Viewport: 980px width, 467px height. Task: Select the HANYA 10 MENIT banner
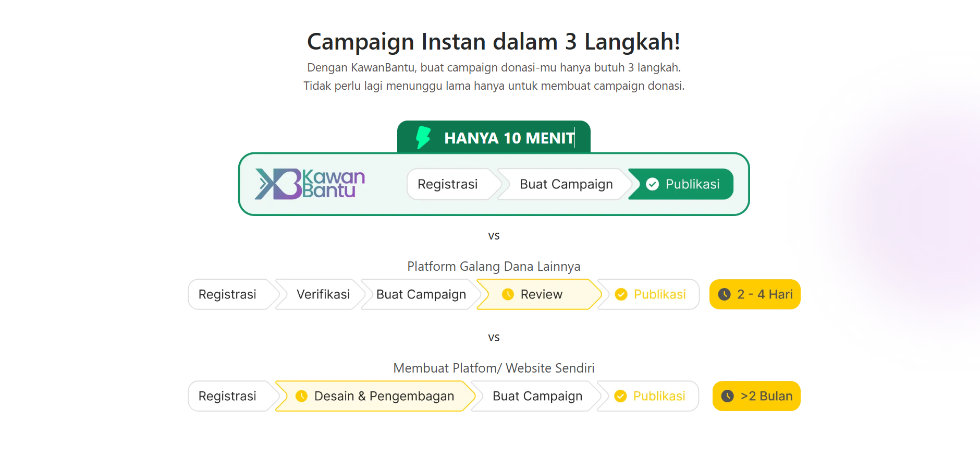point(494,137)
